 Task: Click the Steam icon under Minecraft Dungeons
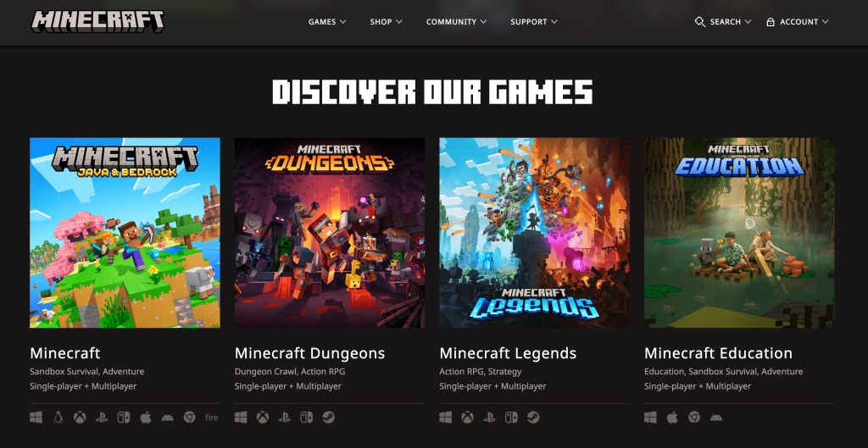[x=328, y=418]
